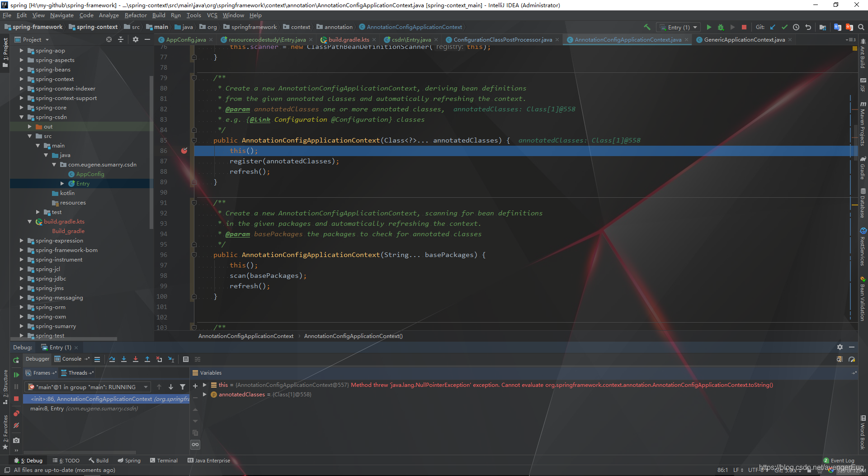The height and width of the screenshot is (476, 868).
Task: Toggle Show Watches glasses icon
Action: [x=195, y=445]
